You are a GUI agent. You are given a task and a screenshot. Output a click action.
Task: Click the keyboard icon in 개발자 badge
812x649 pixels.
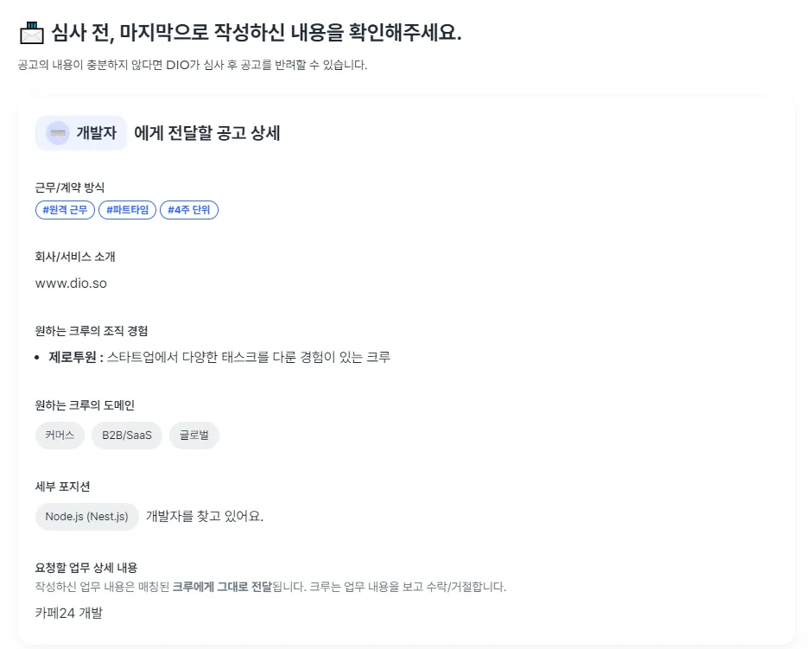(x=58, y=133)
